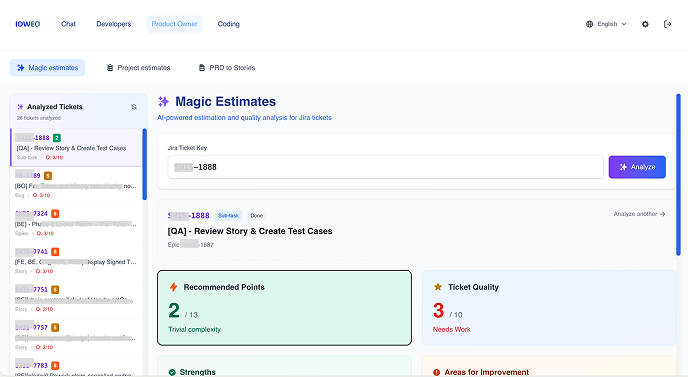Click the logout icon
688x377 pixels.
point(667,24)
